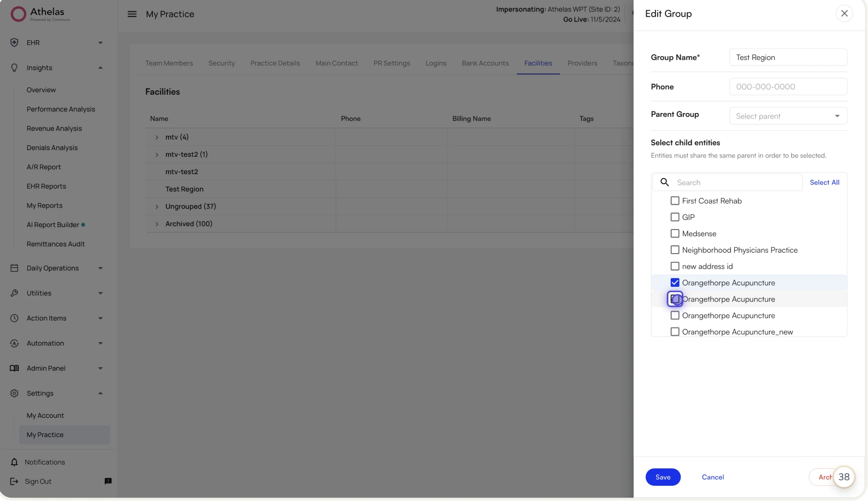
Task: Uncheck the checked Orangethorpe Acupuncture checkbox
Action: point(675,282)
